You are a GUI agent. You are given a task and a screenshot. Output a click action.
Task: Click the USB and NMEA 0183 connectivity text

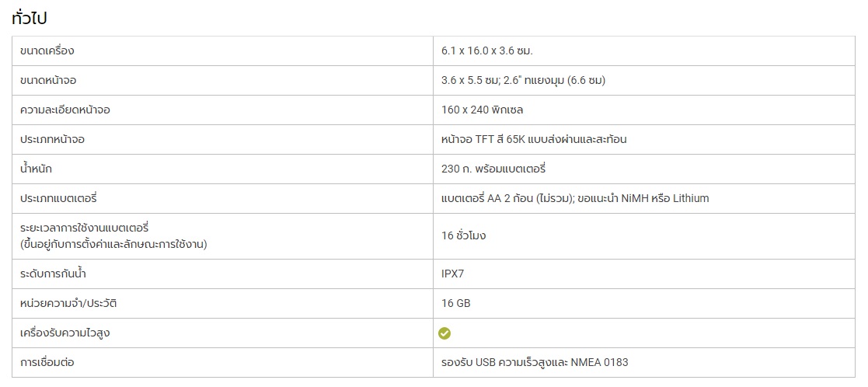coord(535,363)
